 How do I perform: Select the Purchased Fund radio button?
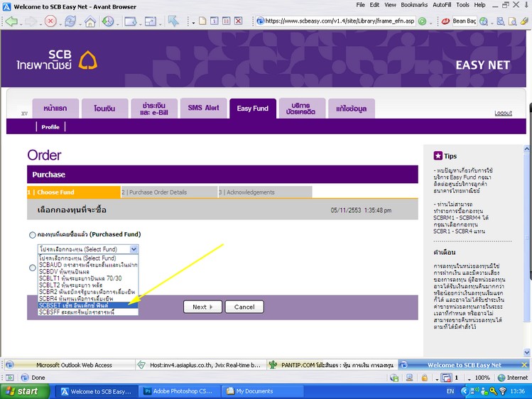(33, 235)
